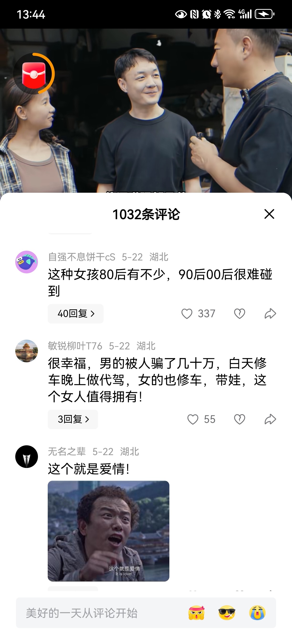Insert the angry headband emoji
Viewport: 292px width, 644px height.
196,613
